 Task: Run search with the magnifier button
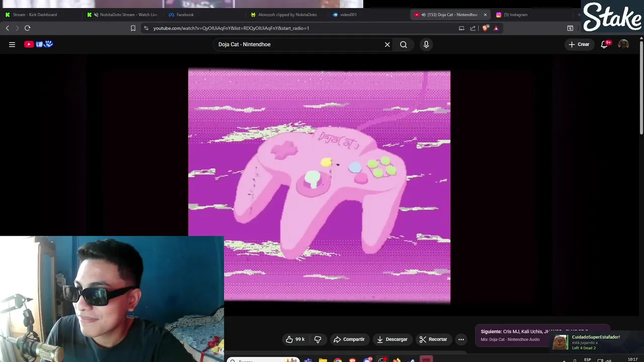coord(404,44)
